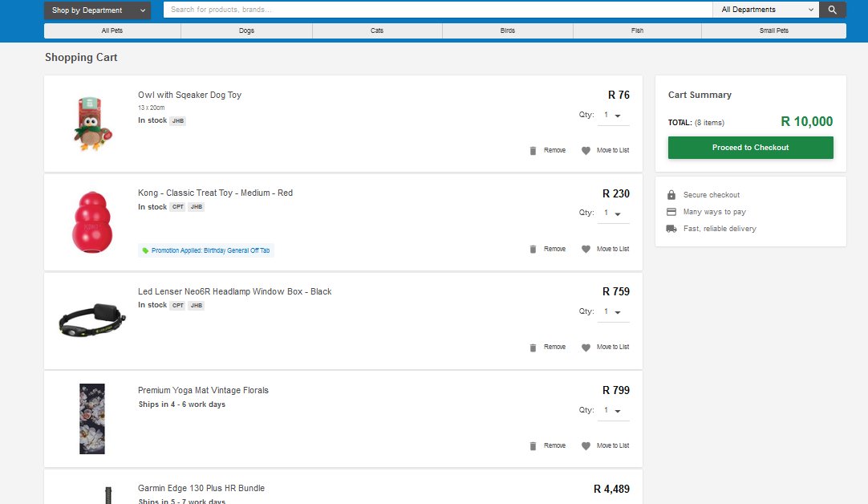Open quantity dropdown for Kong Classic Treat Toy
Viewport: 868px width, 504px height.
coord(613,213)
